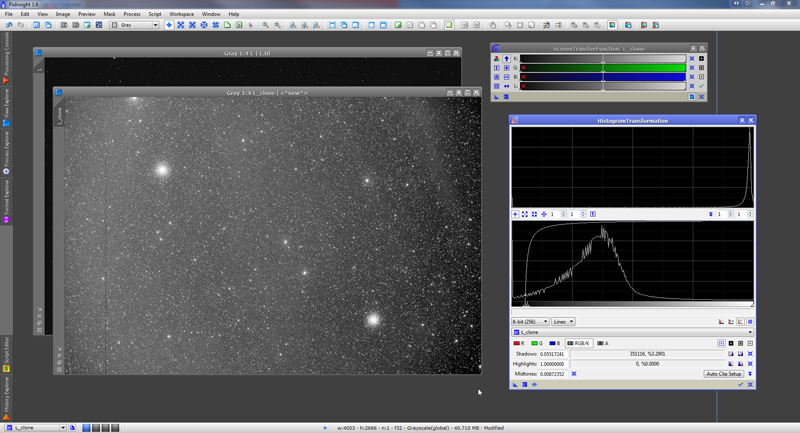
Task: Open the Process menu
Action: point(132,14)
